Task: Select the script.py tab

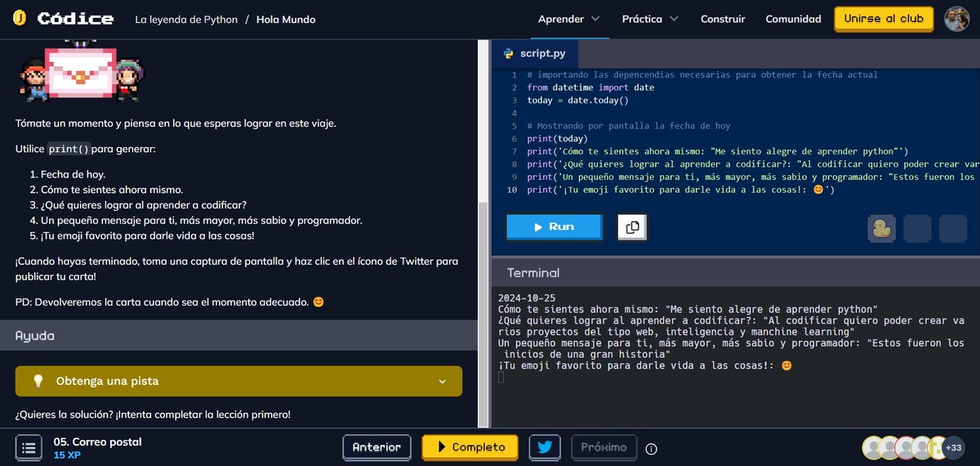Action: pyautogui.click(x=536, y=54)
